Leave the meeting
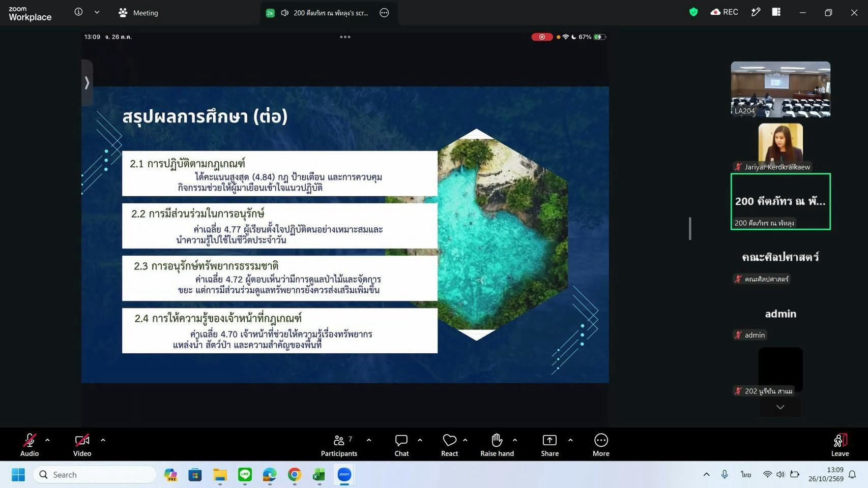The height and width of the screenshot is (488, 868). pos(840,445)
